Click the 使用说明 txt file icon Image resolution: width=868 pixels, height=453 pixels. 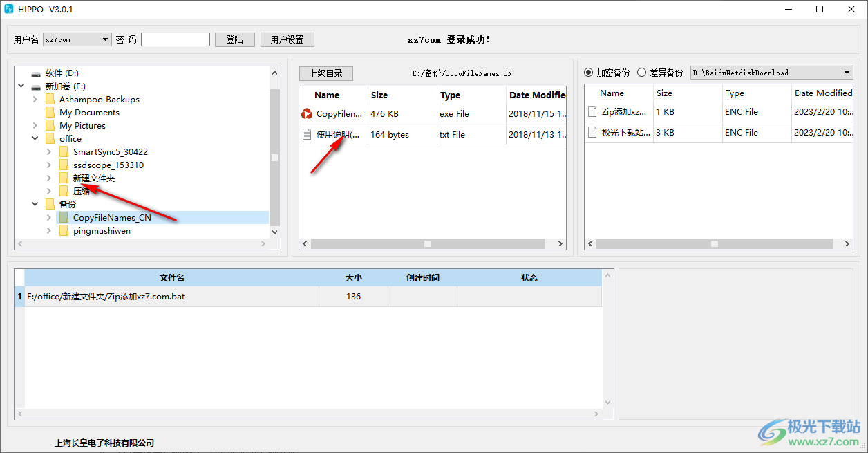308,135
